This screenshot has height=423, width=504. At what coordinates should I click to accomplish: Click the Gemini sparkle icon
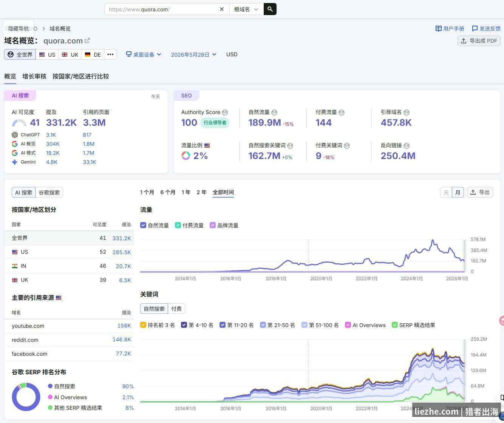[15, 162]
